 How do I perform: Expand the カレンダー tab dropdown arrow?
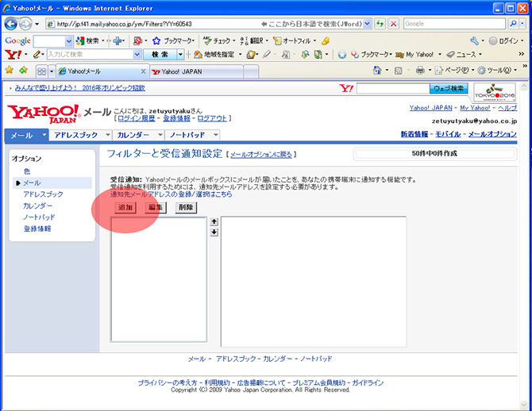tap(160, 135)
